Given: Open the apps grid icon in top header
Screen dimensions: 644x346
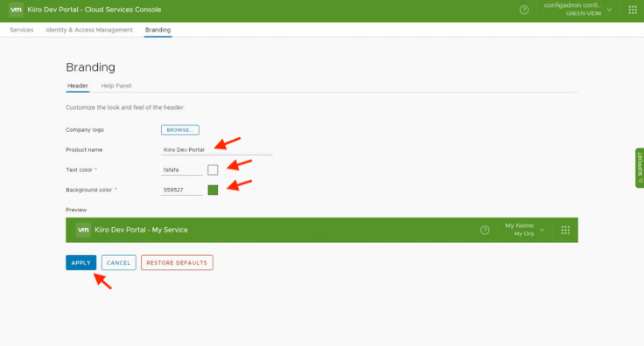Looking at the screenshot, I should 633,10.
